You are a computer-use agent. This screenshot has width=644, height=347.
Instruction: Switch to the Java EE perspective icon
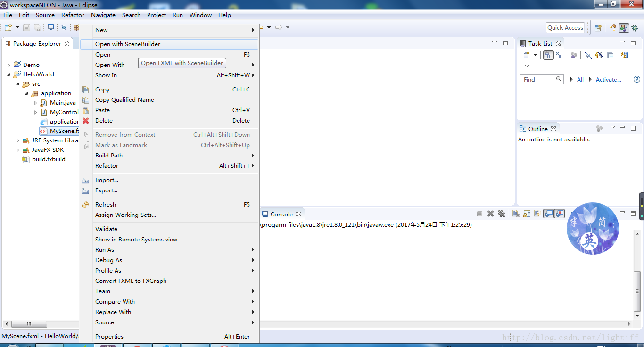613,28
